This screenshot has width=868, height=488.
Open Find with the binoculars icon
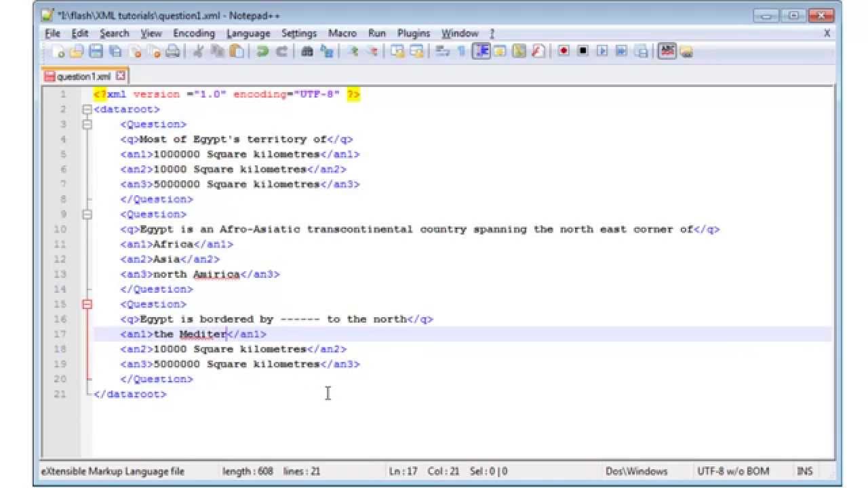pyautogui.click(x=307, y=52)
